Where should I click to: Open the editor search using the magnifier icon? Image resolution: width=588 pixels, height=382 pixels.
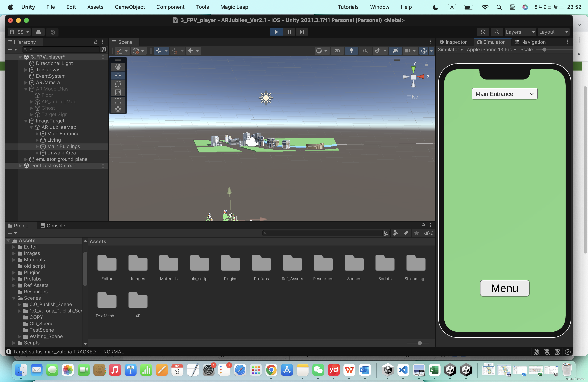[497, 32]
